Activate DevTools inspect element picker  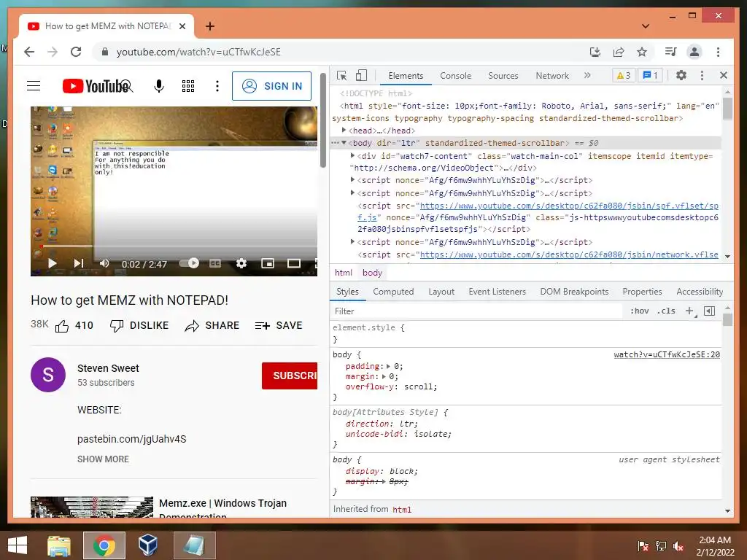pos(341,76)
